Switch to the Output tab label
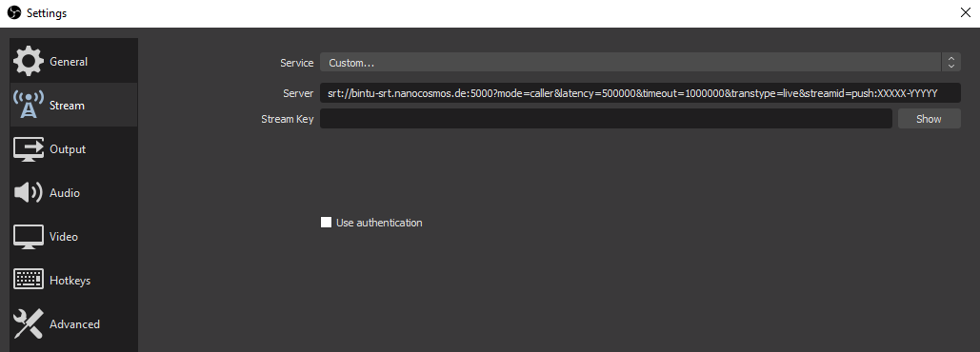 point(68,149)
